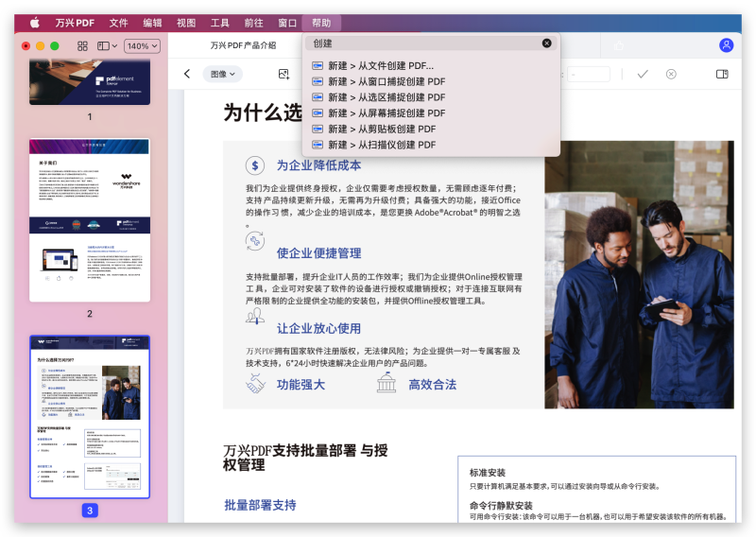Click the Apple menu icon
756x537 pixels.
35,22
